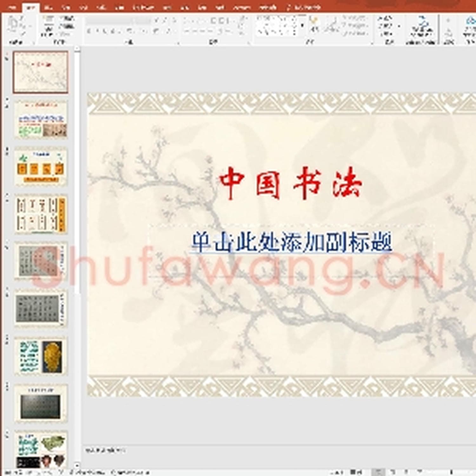Click the Convert to SmartArt icon
Image resolution: width=476 pixels, height=476 pixels.
(242, 33)
